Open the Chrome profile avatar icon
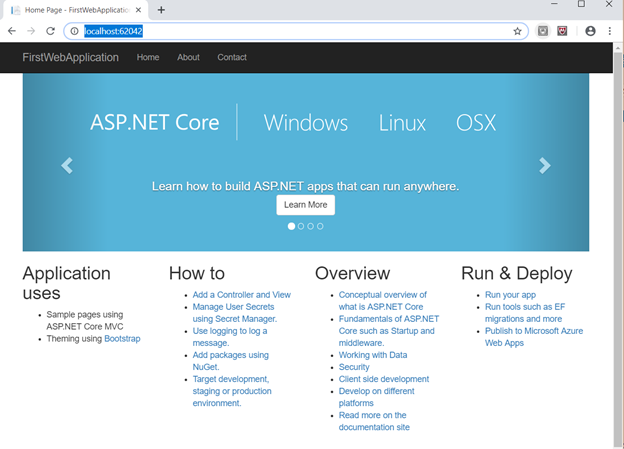The width and height of the screenshot is (624, 449). (x=590, y=31)
